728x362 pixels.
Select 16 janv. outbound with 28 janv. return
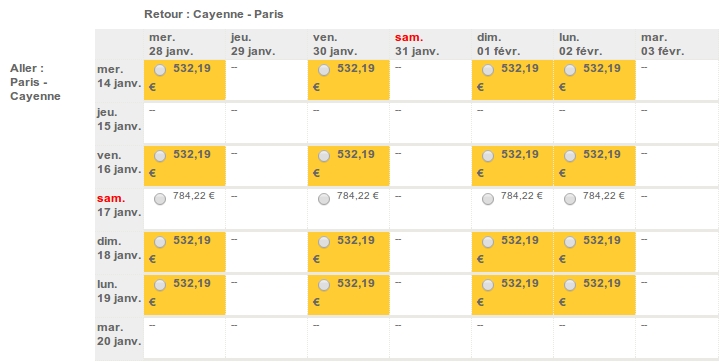coord(160,156)
